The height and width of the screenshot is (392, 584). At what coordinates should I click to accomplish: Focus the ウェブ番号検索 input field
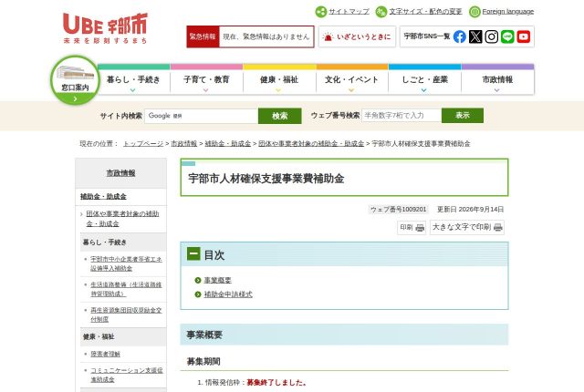point(401,115)
